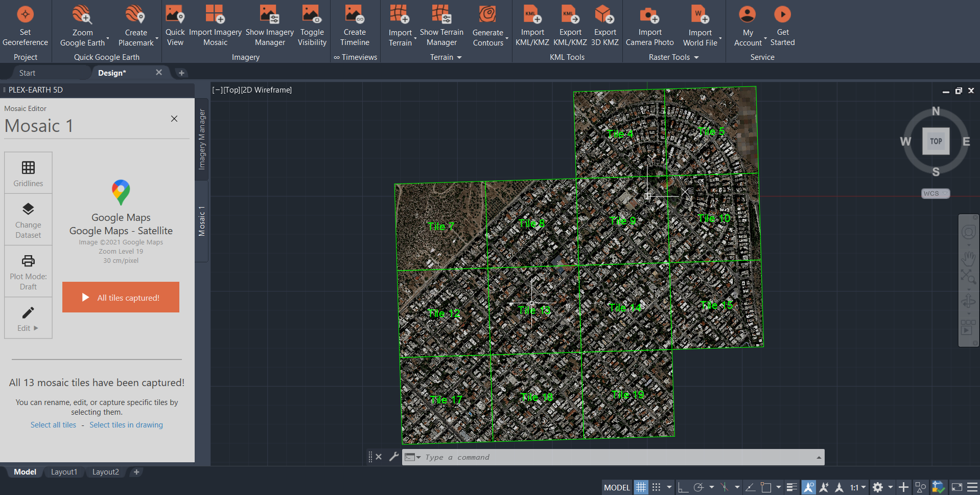Image resolution: width=980 pixels, height=495 pixels.
Task: Click Create Timeline icon
Action: point(355,14)
